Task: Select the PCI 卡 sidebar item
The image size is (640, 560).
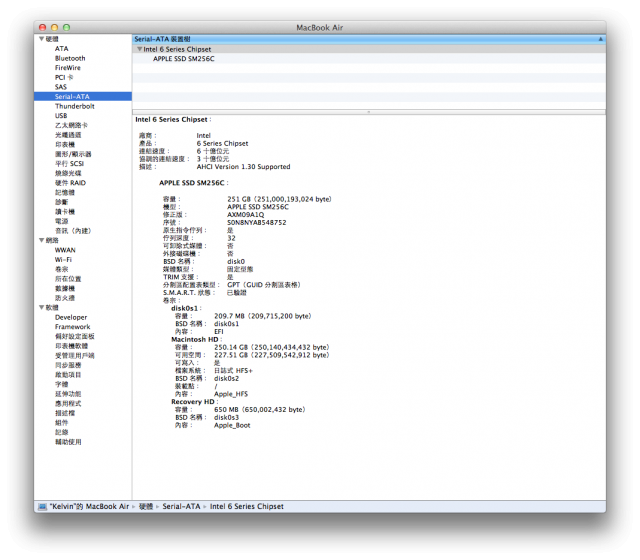Action: pos(64,78)
